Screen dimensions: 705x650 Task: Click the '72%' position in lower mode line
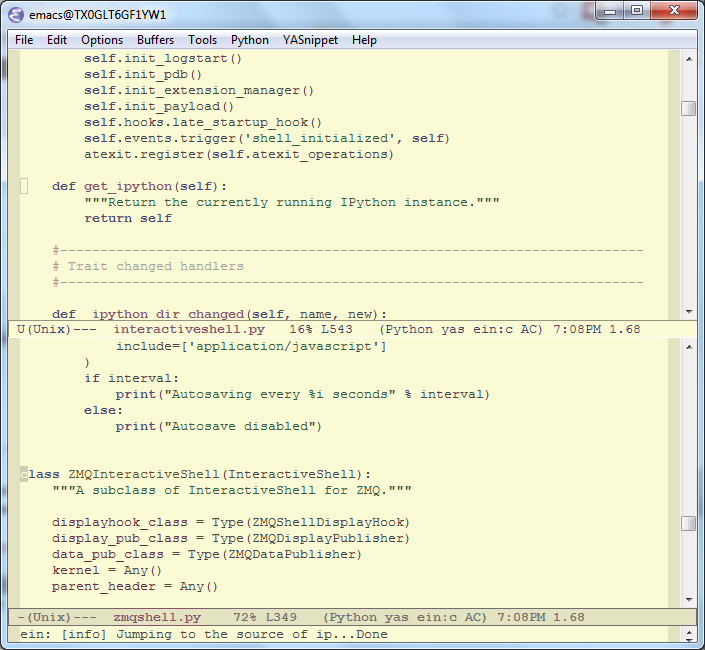(245, 617)
